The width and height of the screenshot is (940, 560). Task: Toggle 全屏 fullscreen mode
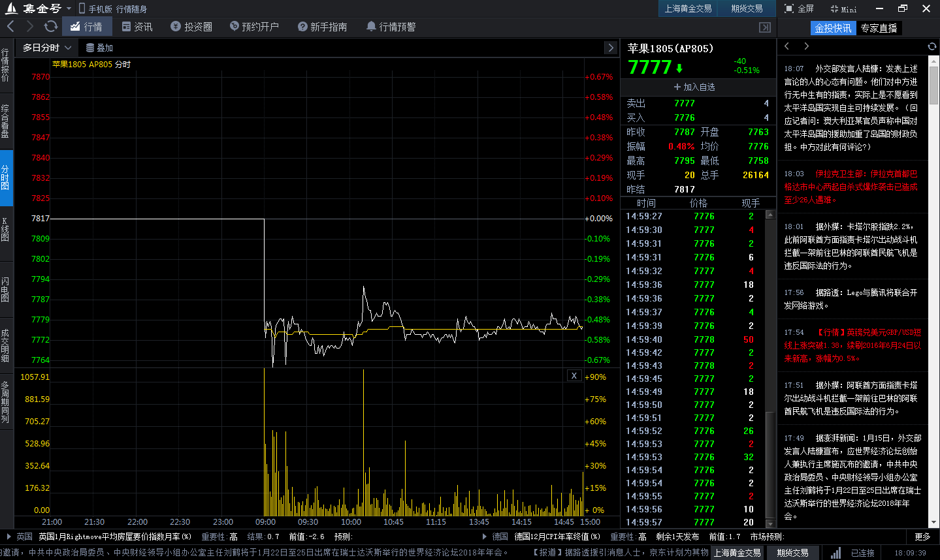coord(799,8)
